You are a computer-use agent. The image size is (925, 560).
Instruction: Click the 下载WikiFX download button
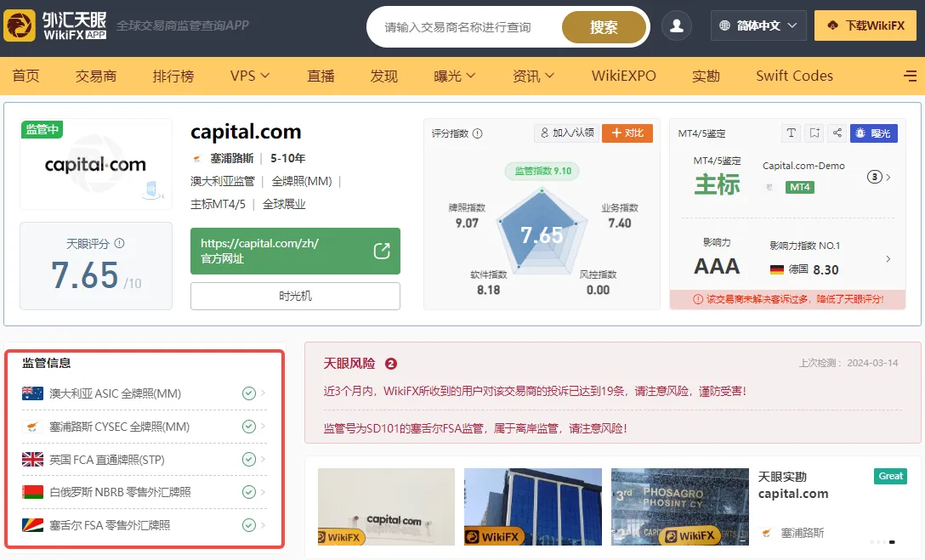pos(865,26)
